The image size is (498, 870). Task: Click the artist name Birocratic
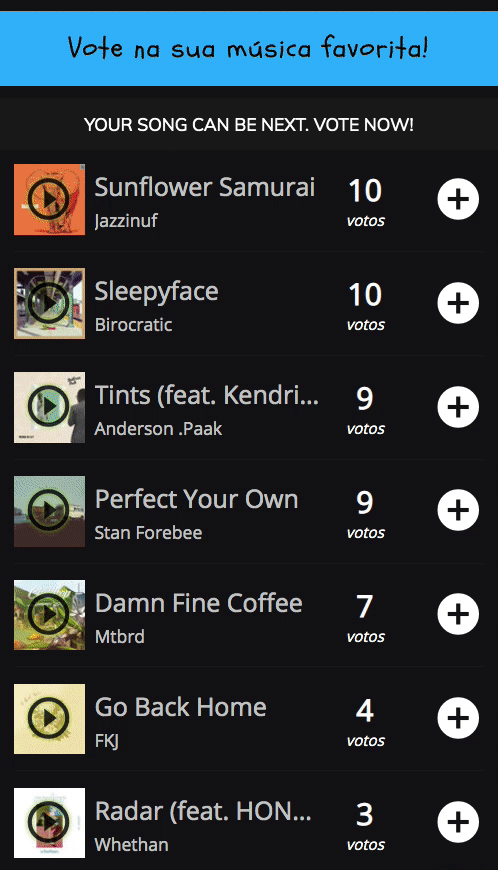pyautogui.click(x=133, y=325)
